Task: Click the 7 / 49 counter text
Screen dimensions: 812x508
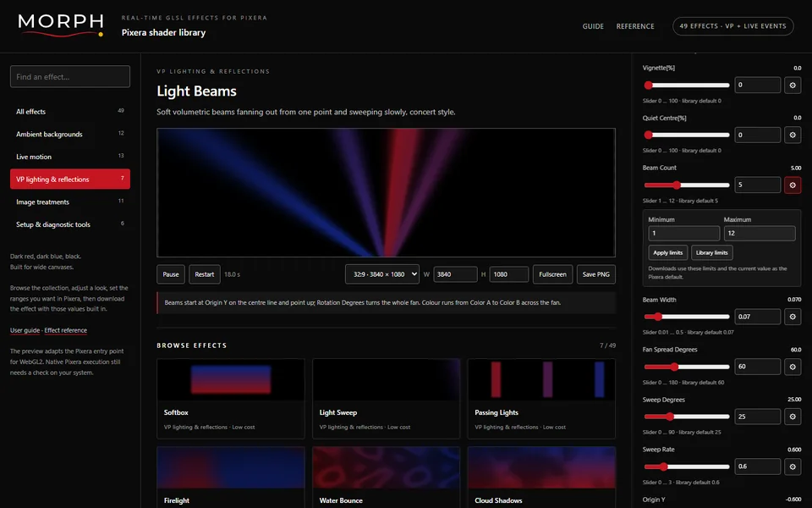Action: [607, 345]
